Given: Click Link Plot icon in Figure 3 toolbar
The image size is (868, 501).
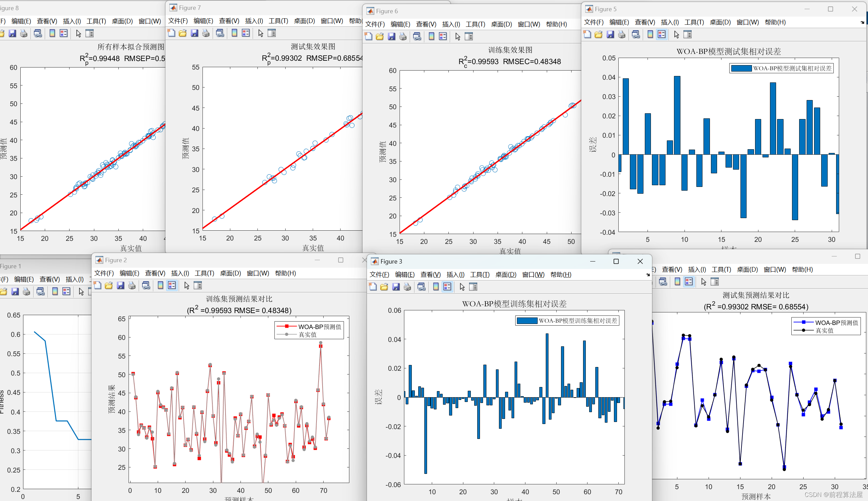Looking at the screenshot, I should tap(422, 287).
